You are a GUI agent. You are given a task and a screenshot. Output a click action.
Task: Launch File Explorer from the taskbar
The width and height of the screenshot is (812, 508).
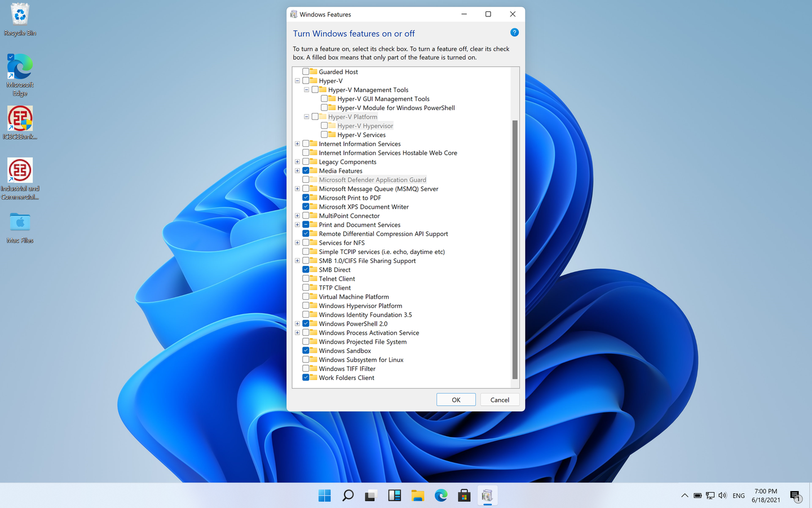pyautogui.click(x=417, y=495)
